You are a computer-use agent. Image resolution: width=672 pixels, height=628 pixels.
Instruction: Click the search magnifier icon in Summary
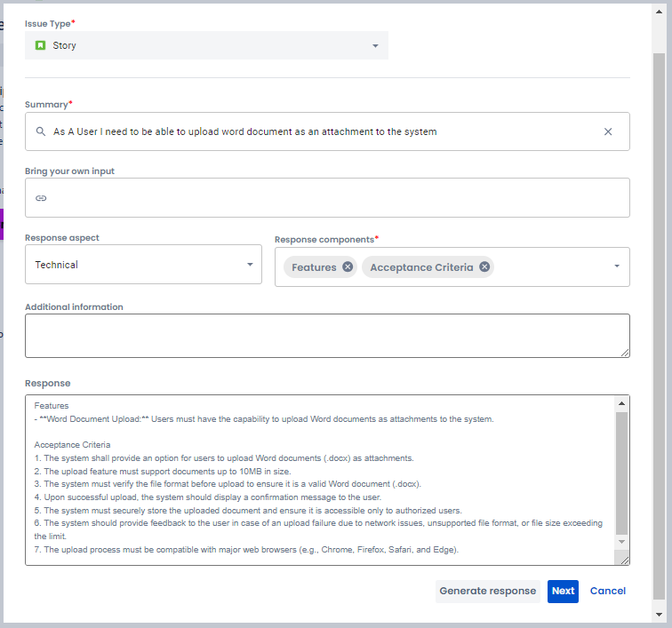tap(41, 131)
